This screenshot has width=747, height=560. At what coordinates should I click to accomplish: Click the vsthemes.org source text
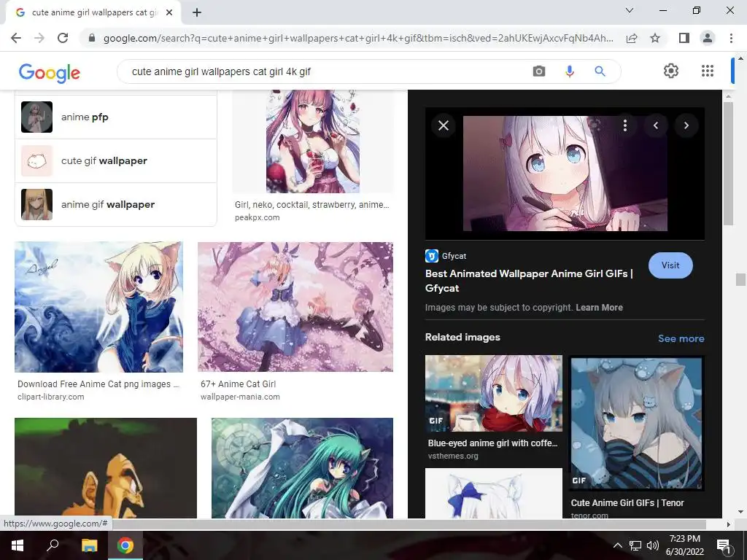[x=453, y=456]
